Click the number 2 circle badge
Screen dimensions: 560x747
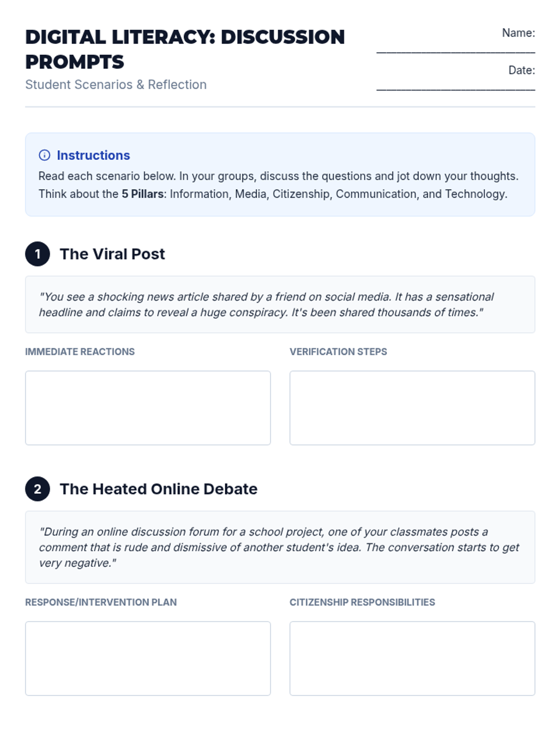pyautogui.click(x=37, y=489)
